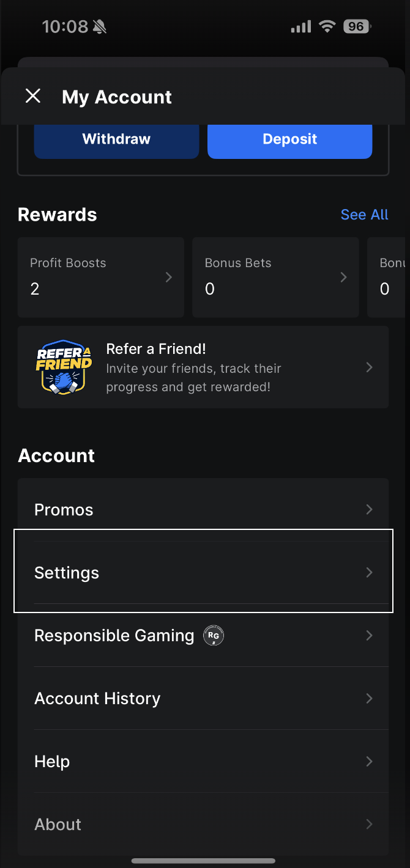This screenshot has width=410, height=868.
Task: Tap the Refer a Friend badge icon
Action: pyautogui.click(x=64, y=367)
